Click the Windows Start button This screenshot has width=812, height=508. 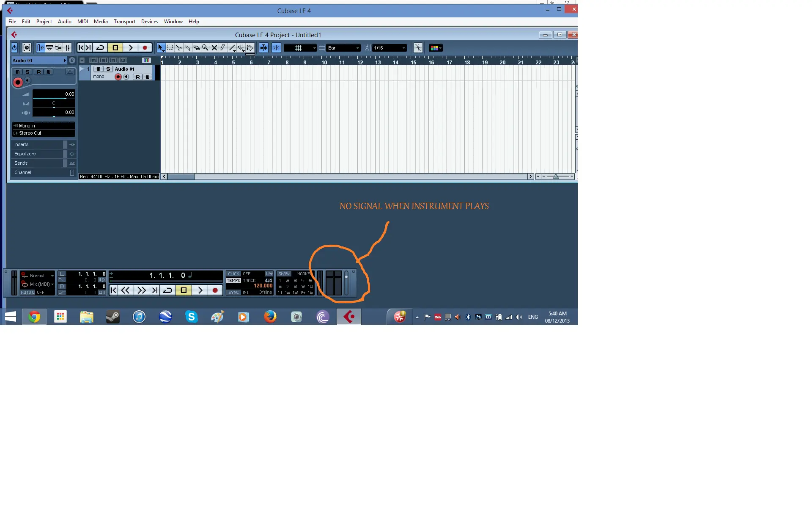click(11, 317)
